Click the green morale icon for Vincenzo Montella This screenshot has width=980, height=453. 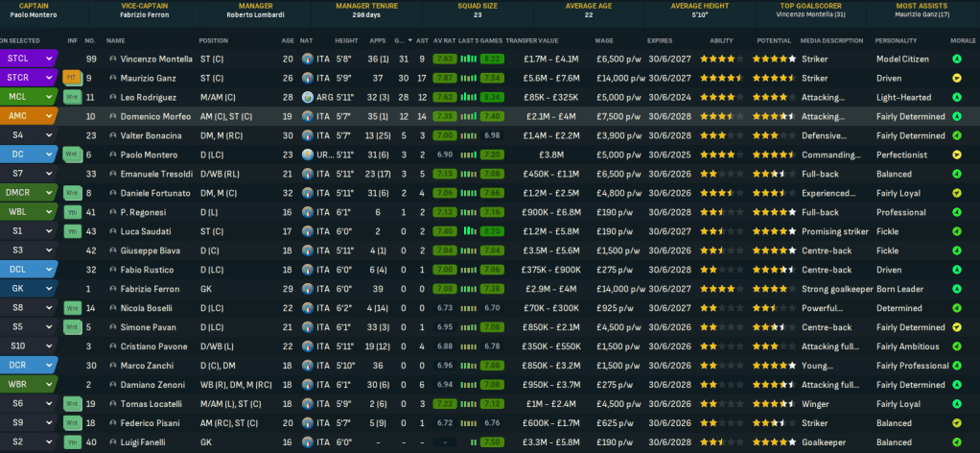click(x=956, y=60)
